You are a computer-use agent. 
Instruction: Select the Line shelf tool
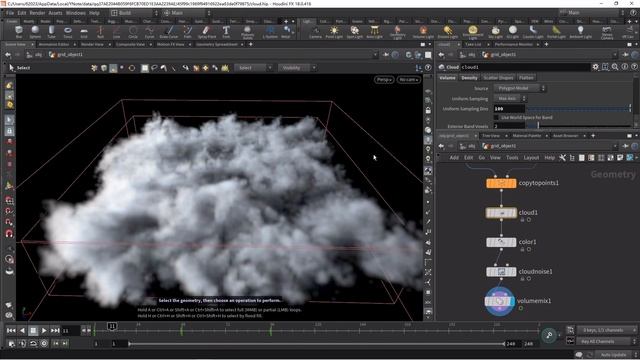(x=116, y=31)
